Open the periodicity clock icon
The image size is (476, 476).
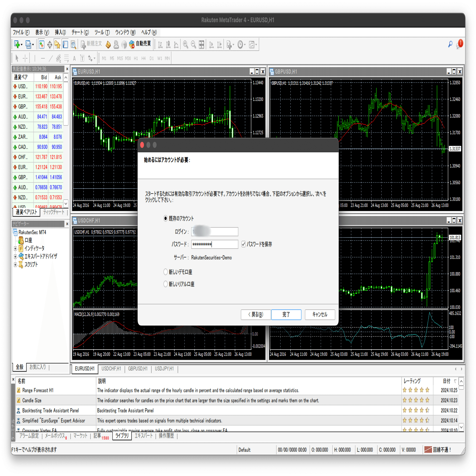(240, 45)
